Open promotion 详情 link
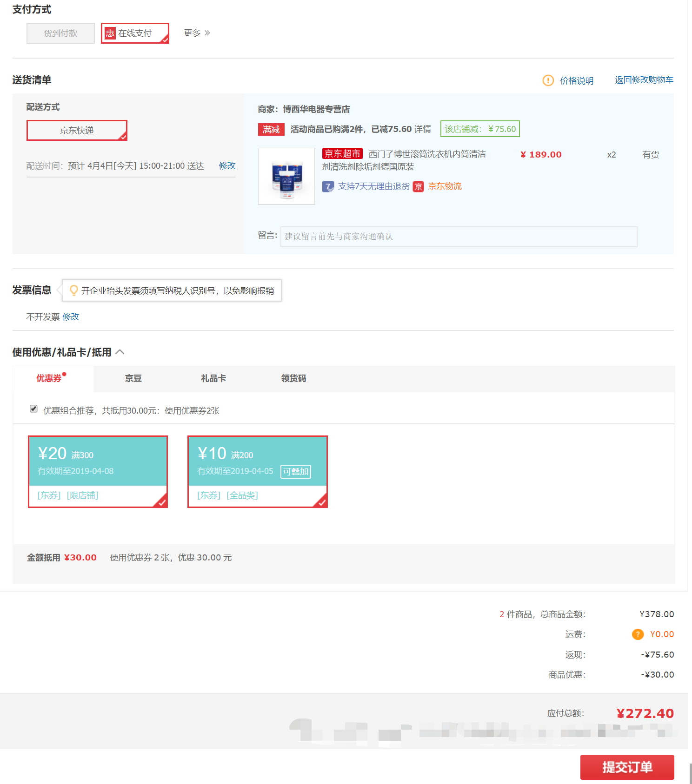This screenshot has width=692, height=784. click(x=423, y=129)
